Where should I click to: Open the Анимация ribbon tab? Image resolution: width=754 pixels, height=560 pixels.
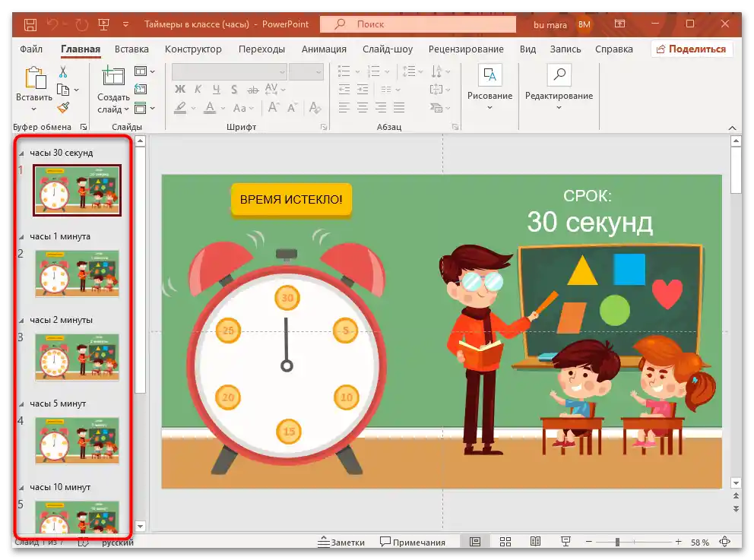pyautogui.click(x=324, y=49)
